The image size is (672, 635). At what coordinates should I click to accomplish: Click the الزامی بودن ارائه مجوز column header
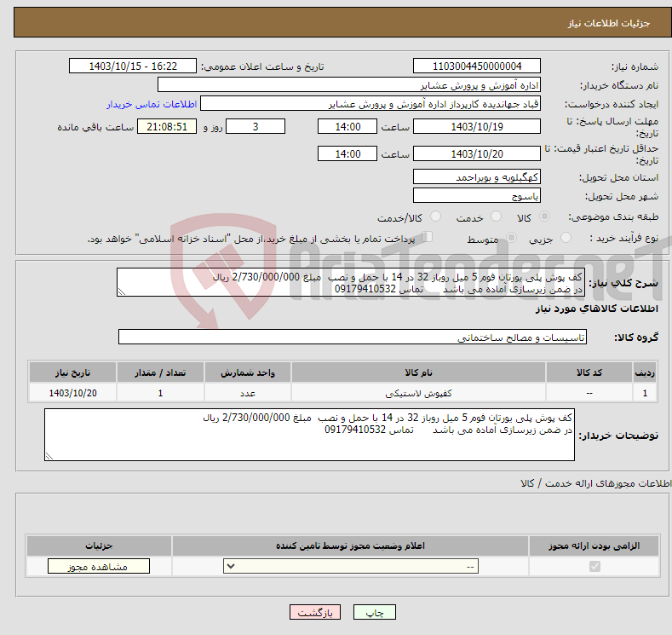[594, 546]
